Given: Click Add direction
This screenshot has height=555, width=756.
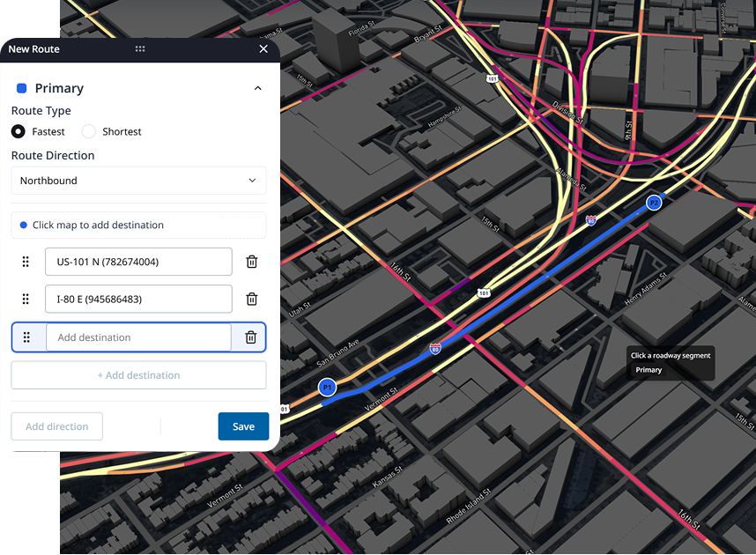Looking at the screenshot, I should click(56, 425).
